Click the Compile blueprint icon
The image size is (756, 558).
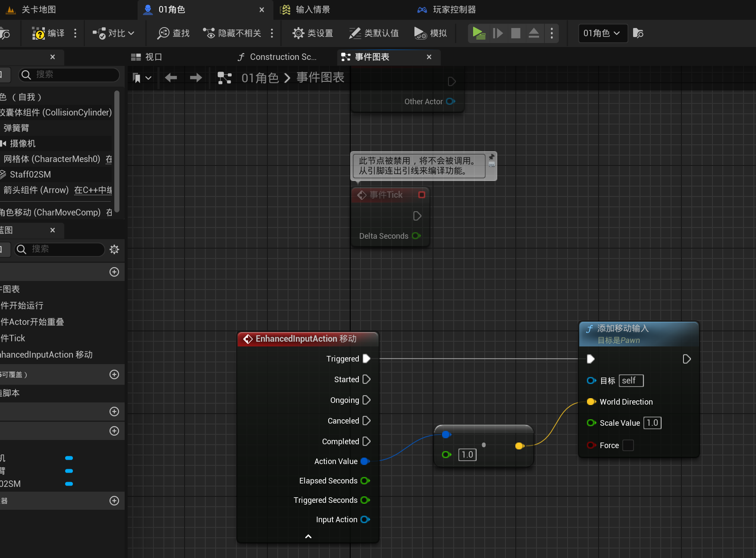pos(38,33)
